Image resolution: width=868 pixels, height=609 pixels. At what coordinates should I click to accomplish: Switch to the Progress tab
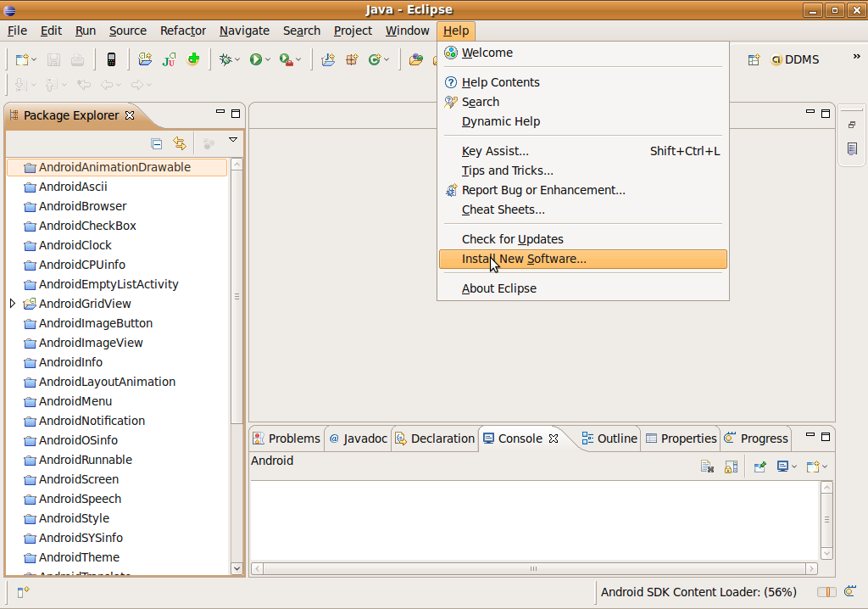point(756,439)
